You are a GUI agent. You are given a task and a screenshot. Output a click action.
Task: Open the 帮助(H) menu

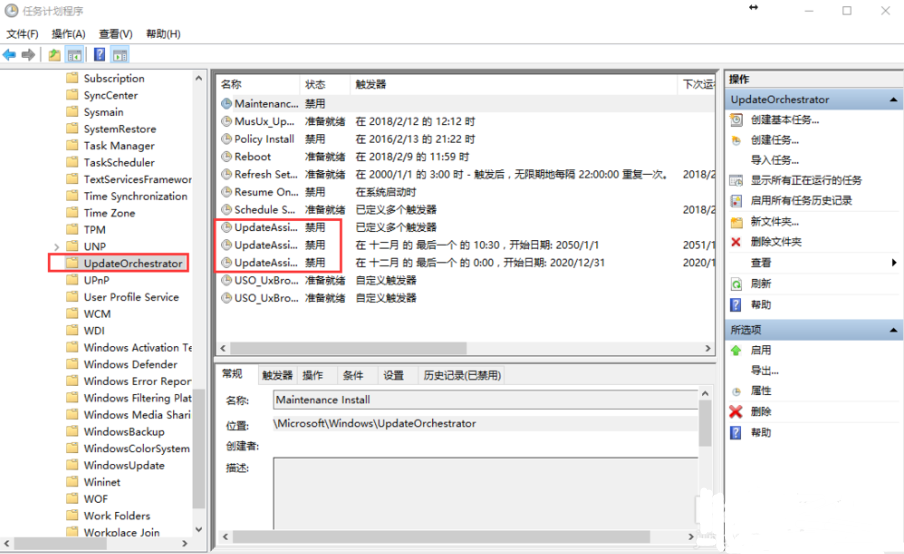(x=163, y=34)
